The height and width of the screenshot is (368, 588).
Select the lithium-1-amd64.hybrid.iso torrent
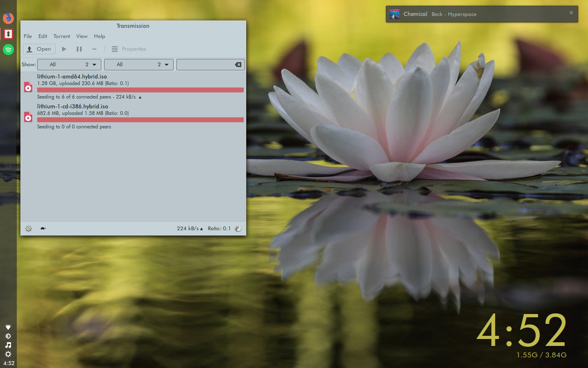(x=133, y=86)
